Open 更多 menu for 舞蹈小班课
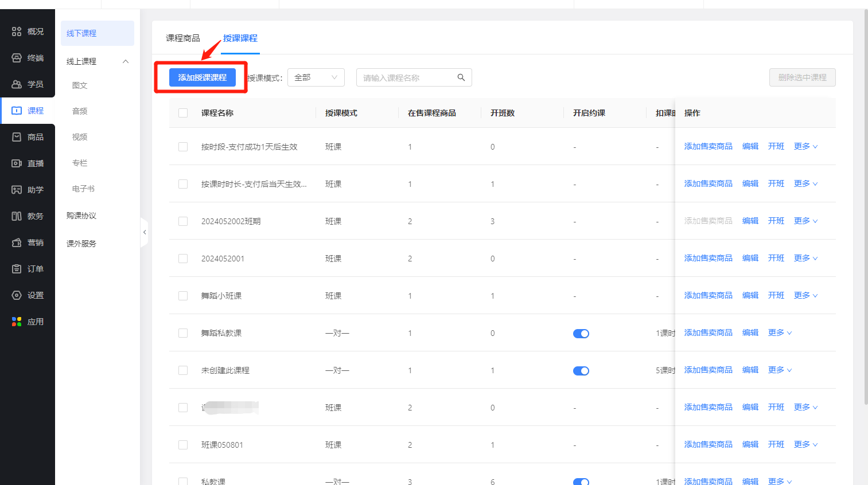Screen dimensions: 868x485 click(x=805, y=295)
